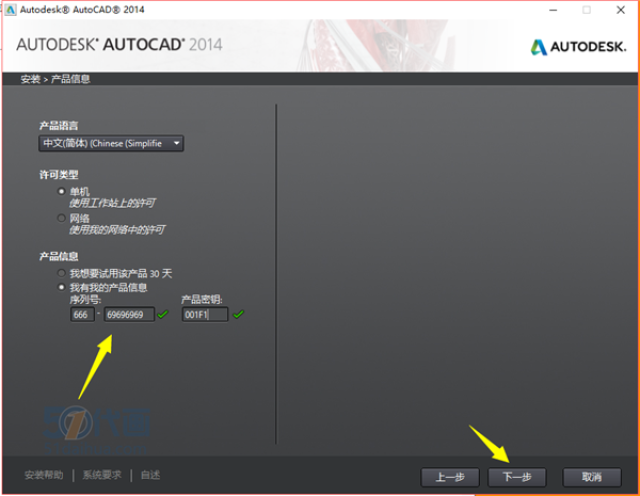Click the Autodesk logo at top right
This screenshot has width=640, height=496.
coord(578,47)
